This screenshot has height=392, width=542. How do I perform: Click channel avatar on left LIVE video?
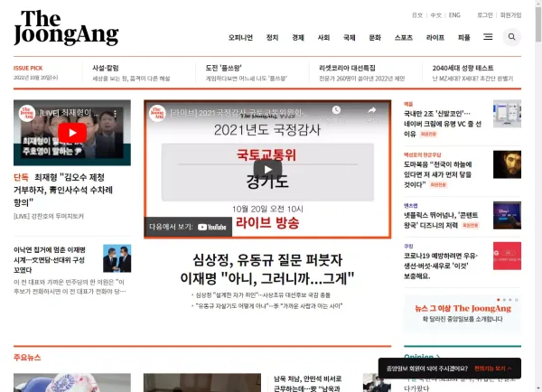pos(27,113)
